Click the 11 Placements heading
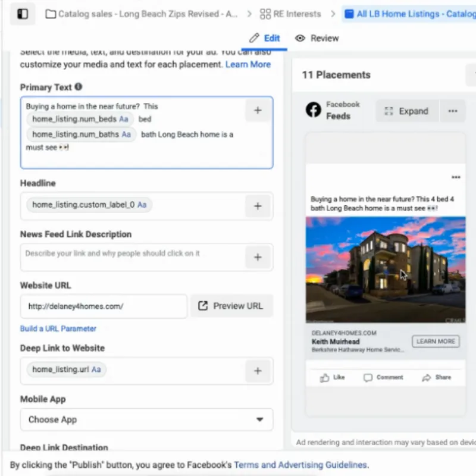This screenshot has height=476, width=476. coord(336,75)
